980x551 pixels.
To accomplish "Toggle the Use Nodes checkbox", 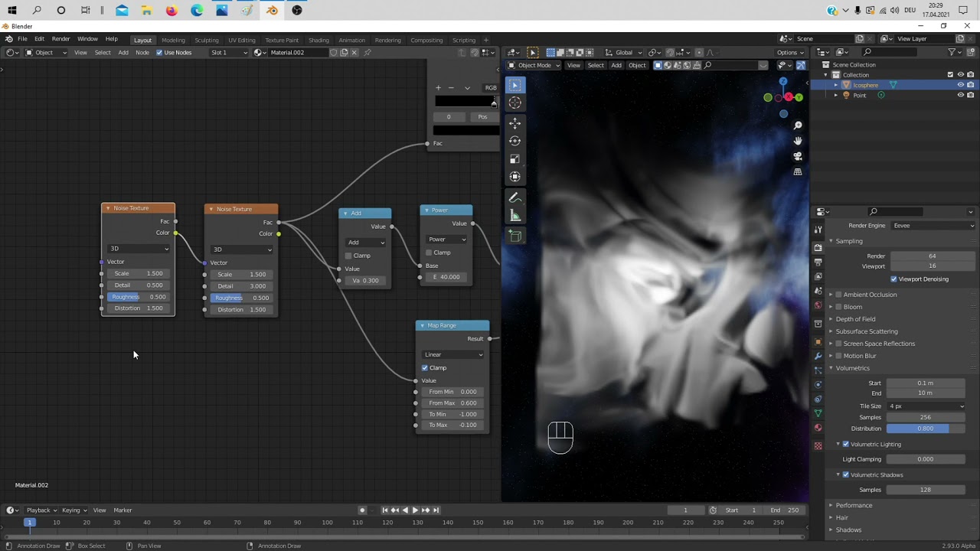I will [x=159, y=53].
